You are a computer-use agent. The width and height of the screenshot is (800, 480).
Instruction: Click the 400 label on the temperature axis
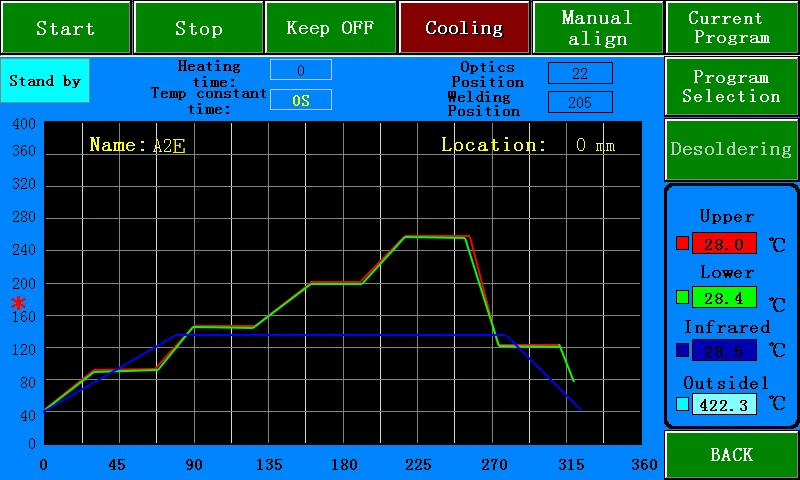[x=24, y=124]
